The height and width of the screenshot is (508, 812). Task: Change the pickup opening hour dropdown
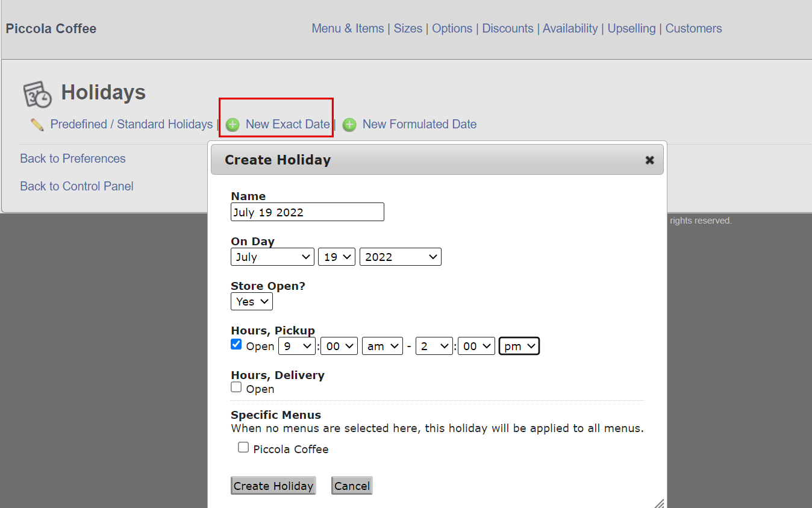[297, 346]
